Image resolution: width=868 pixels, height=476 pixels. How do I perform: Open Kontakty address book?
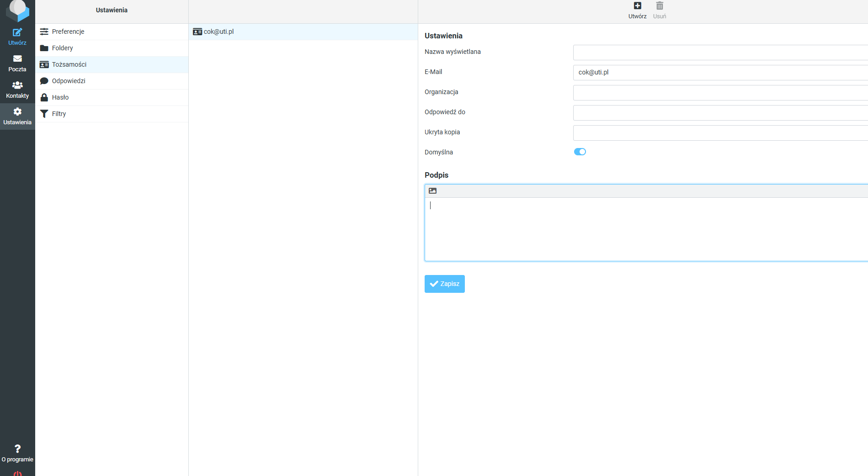click(17, 90)
